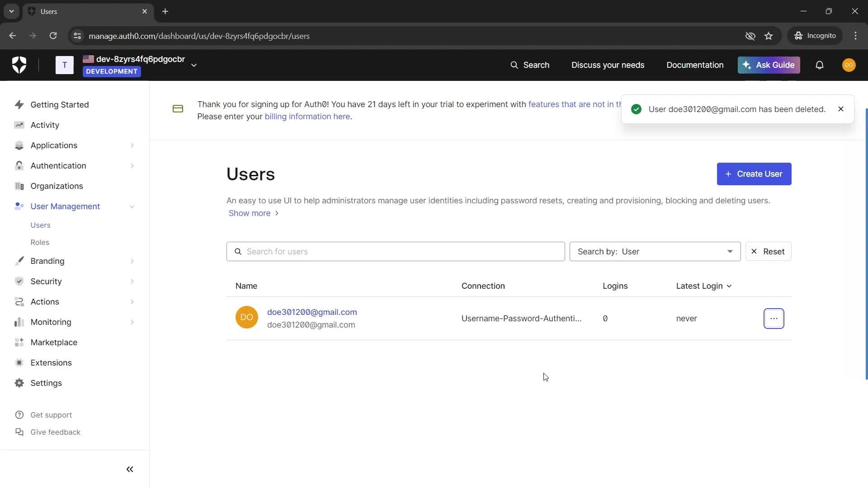Open Discuss your needs link
This screenshot has width=868, height=488.
[608, 65]
